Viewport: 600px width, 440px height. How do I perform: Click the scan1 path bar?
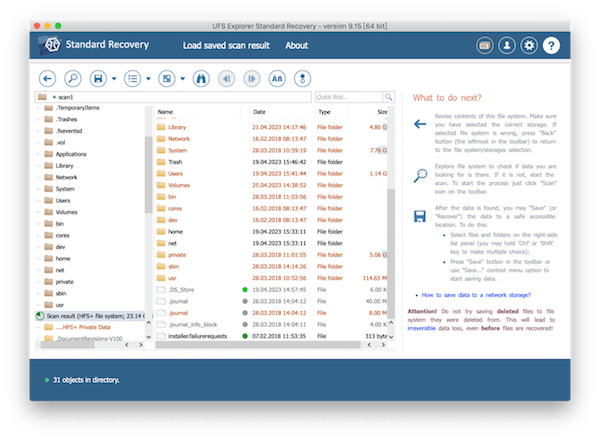coord(173,97)
